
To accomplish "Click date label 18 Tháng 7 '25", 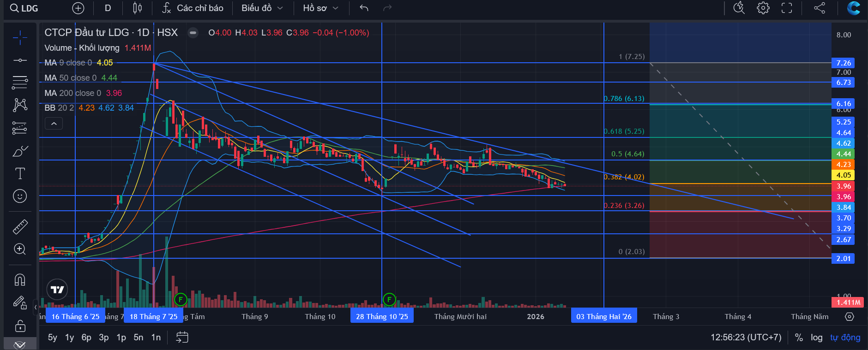I will click(x=153, y=316).
